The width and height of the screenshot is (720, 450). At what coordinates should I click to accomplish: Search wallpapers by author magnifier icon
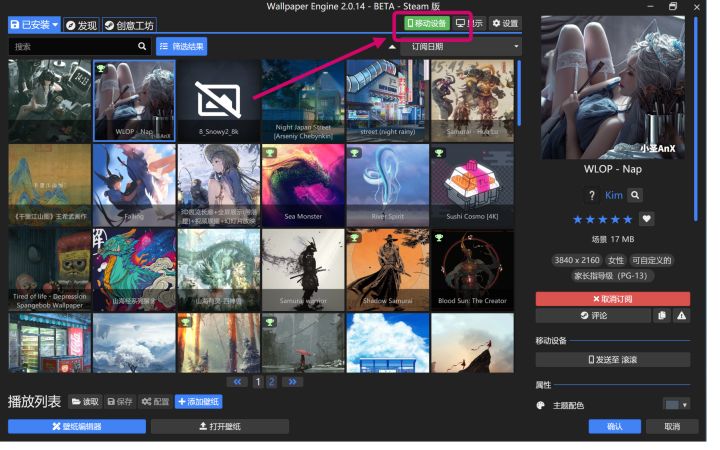click(x=635, y=196)
